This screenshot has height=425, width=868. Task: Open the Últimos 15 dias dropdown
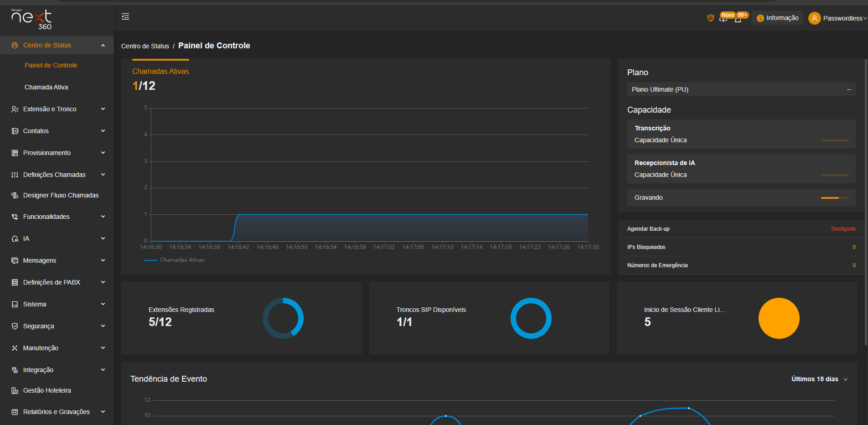[x=819, y=379]
